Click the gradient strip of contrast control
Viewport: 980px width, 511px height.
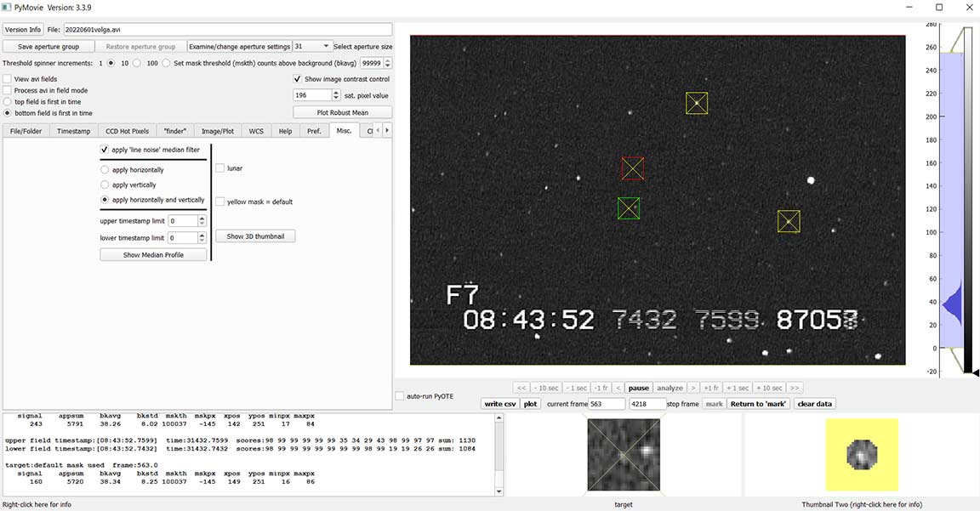(967, 200)
